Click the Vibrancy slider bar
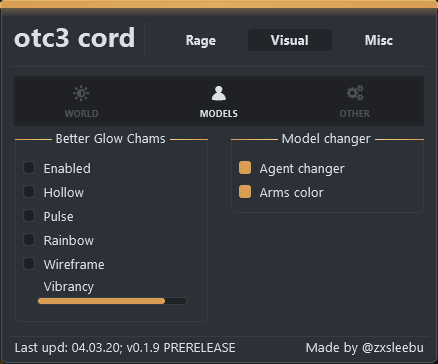The image size is (438, 364). pos(112,301)
